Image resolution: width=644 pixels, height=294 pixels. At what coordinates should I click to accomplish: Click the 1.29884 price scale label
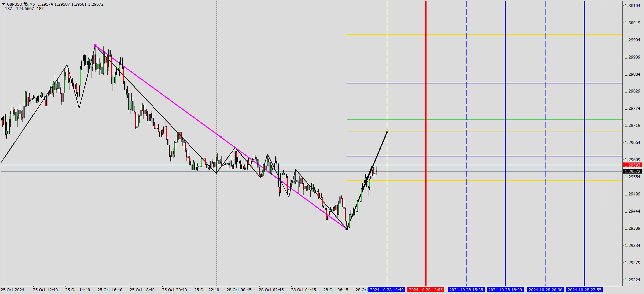click(633, 74)
